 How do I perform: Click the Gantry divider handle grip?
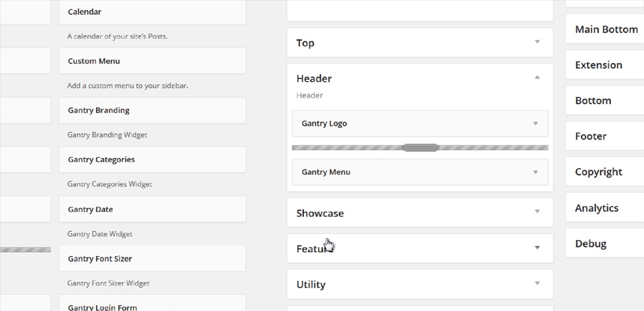point(420,147)
